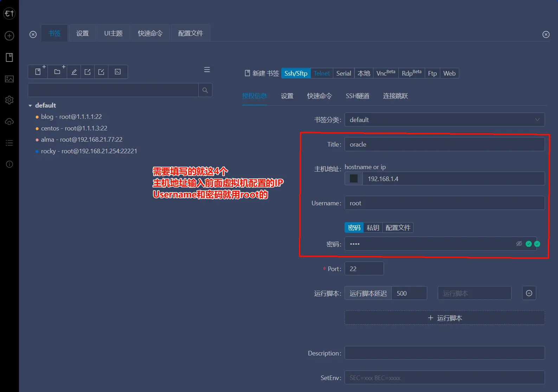558x392 pixels.
Task: Click the search magnifier icon
Action: click(205, 90)
